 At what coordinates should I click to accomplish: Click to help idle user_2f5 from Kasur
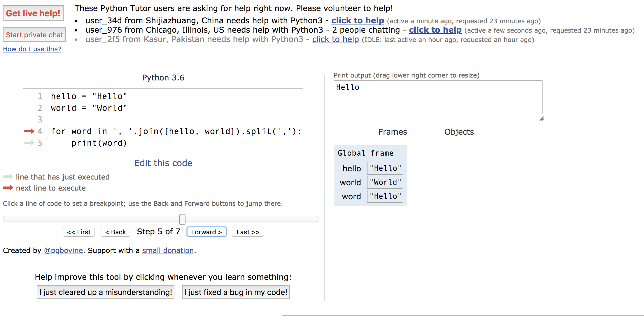[335, 39]
